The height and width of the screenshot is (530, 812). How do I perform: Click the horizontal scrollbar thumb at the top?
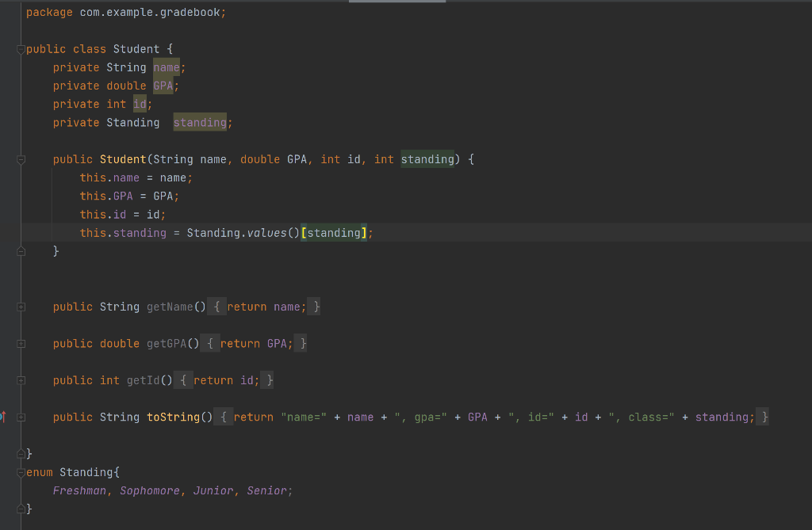pos(396,2)
